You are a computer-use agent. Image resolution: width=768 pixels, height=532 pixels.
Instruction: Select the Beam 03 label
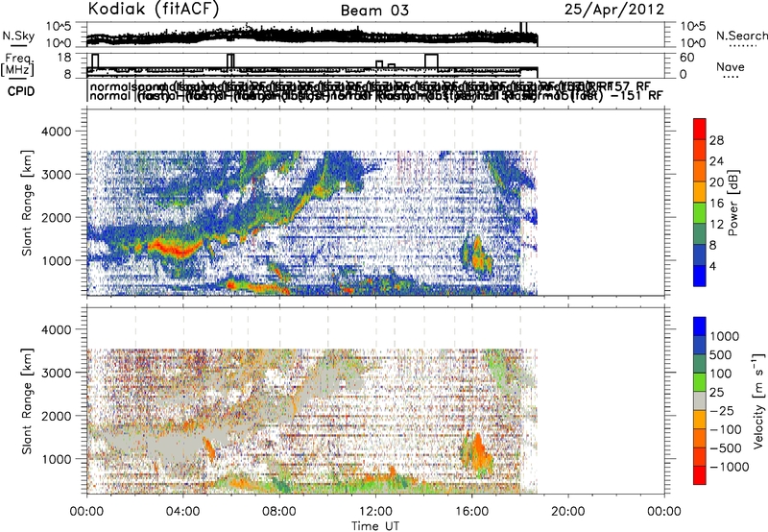coord(374,11)
